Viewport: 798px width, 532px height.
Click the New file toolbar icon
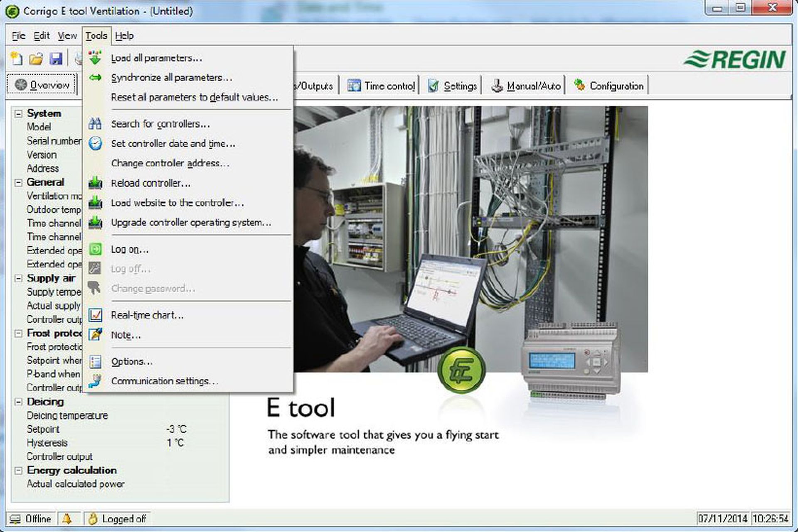[16, 59]
